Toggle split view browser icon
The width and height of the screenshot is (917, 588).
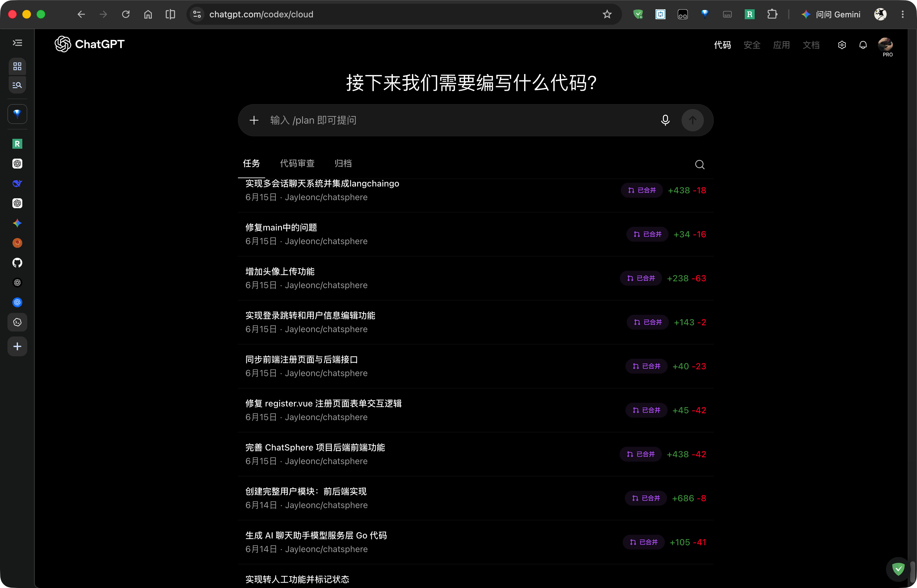[x=170, y=15]
